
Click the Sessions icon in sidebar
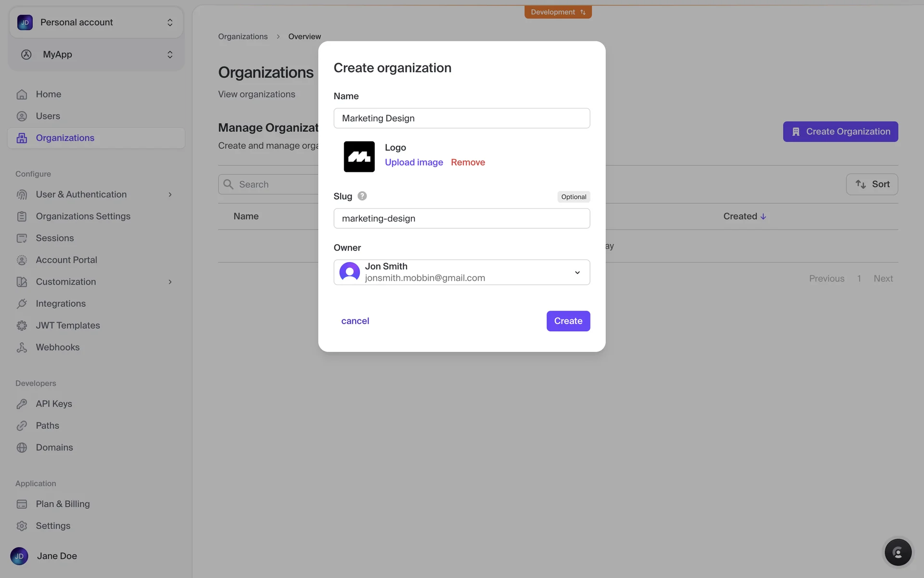[22, 238]
